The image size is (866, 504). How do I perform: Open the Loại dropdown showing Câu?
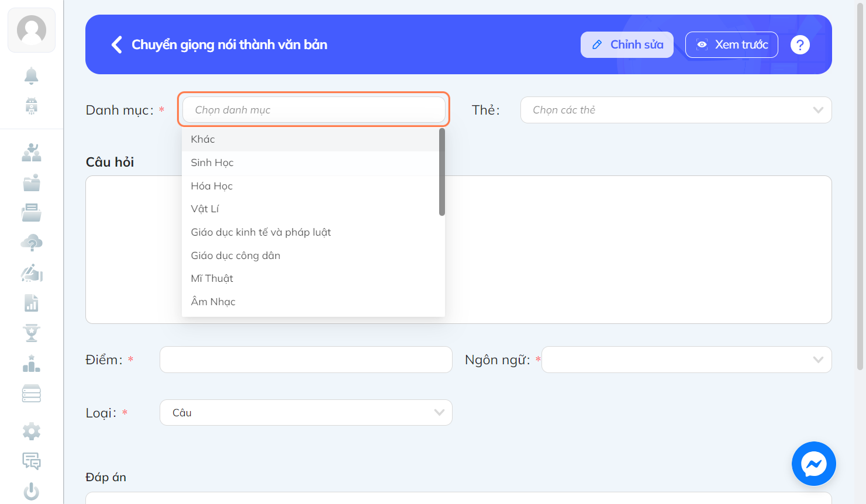click(x=306, y=413)
